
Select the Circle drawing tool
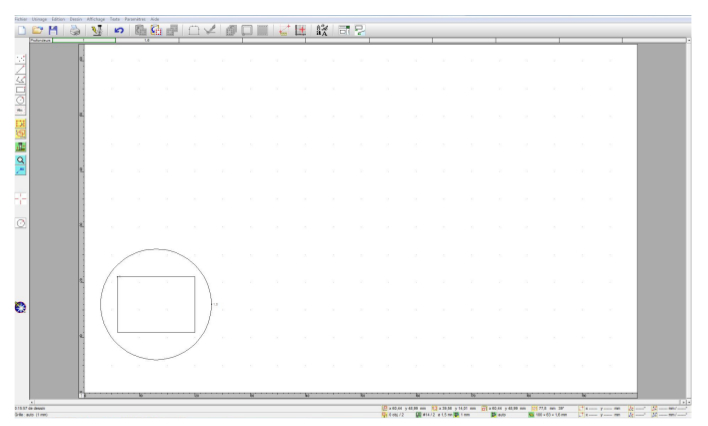coord(20,100)
